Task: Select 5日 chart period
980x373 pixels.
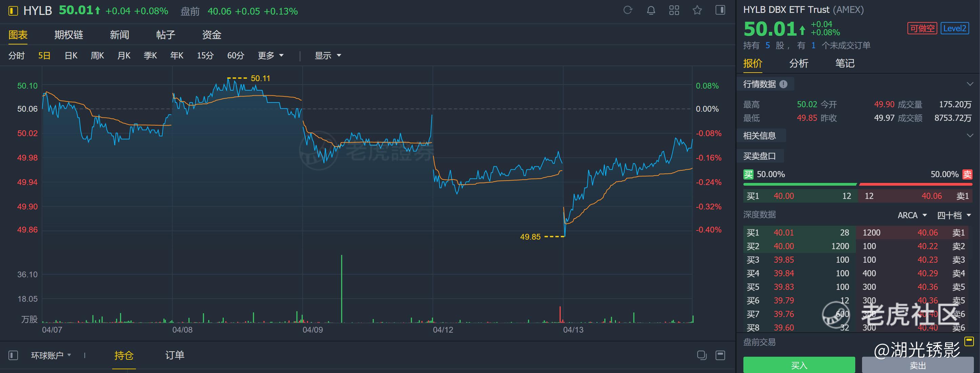Action: 44,56
